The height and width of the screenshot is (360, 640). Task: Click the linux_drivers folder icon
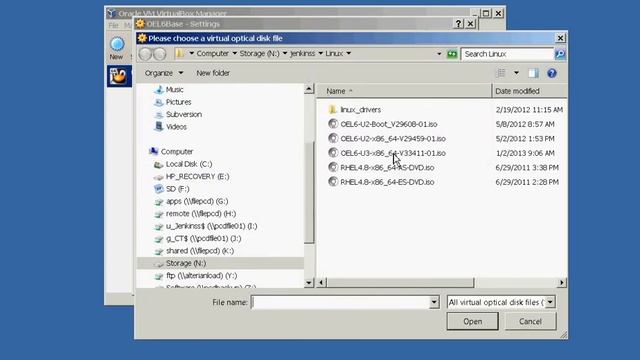tap(332, 109)
